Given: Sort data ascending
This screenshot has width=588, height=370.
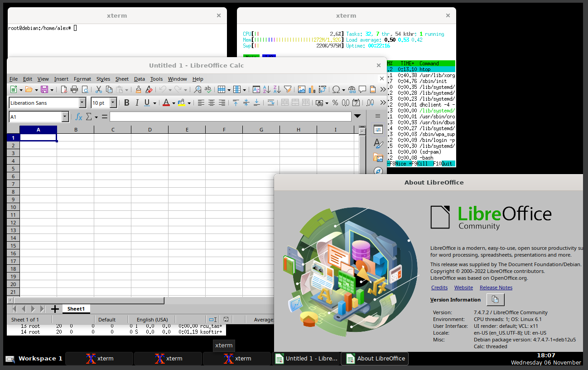Looking at the screenshot, I should [266, 89].
